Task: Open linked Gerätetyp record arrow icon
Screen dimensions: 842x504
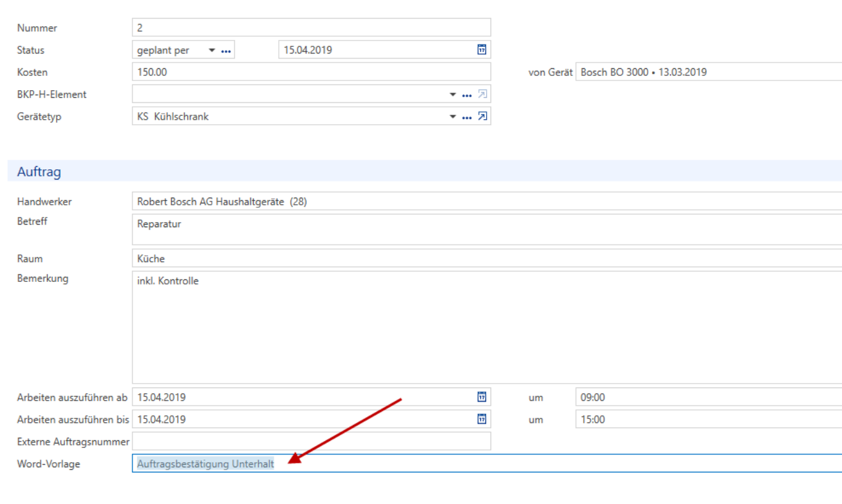Action: click(483, 117)
